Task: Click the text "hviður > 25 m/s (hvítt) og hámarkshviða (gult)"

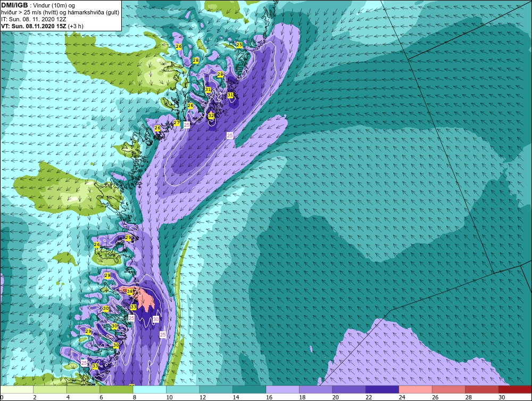Action: [x=60, y=13]
